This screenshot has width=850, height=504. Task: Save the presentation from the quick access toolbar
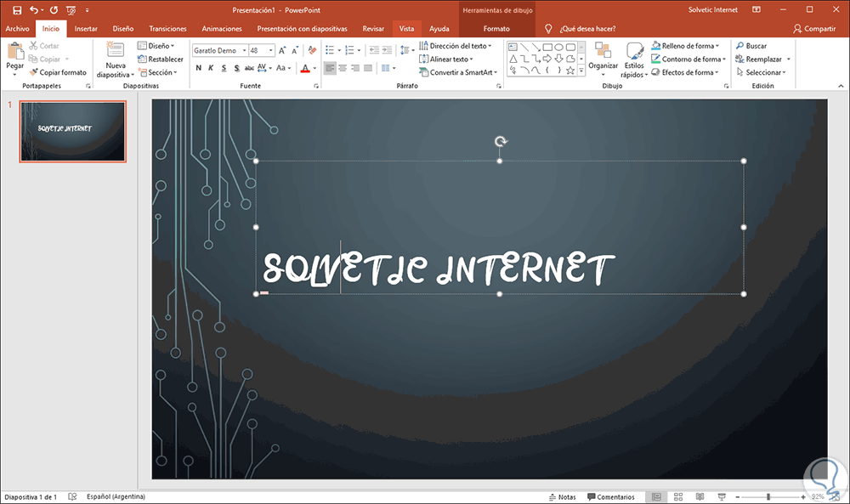[17, 9]
